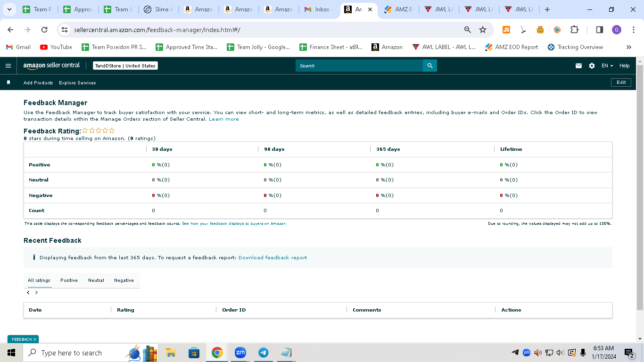Click Explore Services link

(77, 82)
